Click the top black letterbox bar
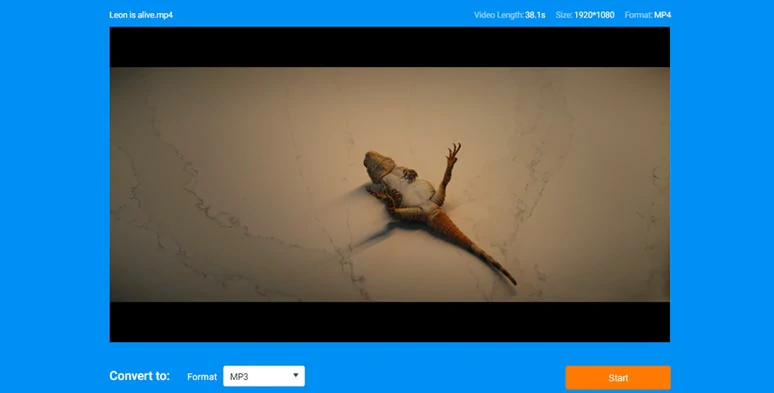This screenshot has height=393, width=774. 389,47
